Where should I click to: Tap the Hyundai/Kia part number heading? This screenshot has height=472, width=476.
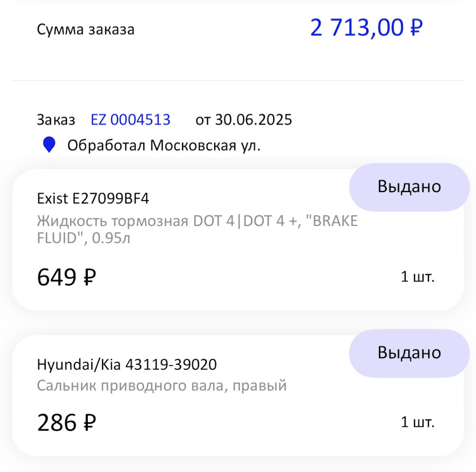point(127,364)
